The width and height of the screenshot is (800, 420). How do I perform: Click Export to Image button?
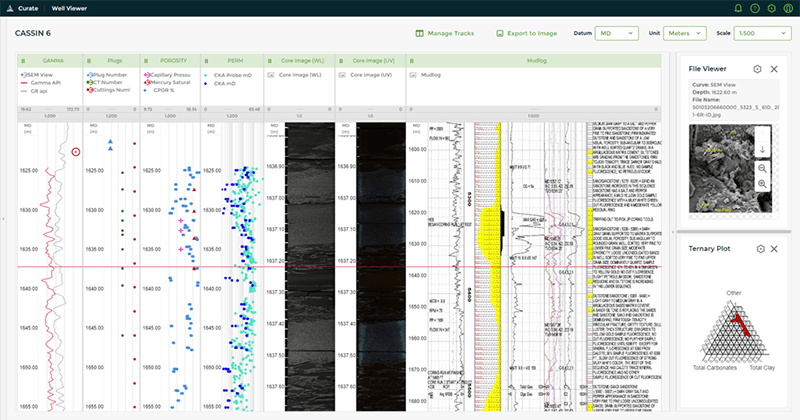(x=526, y=33)
